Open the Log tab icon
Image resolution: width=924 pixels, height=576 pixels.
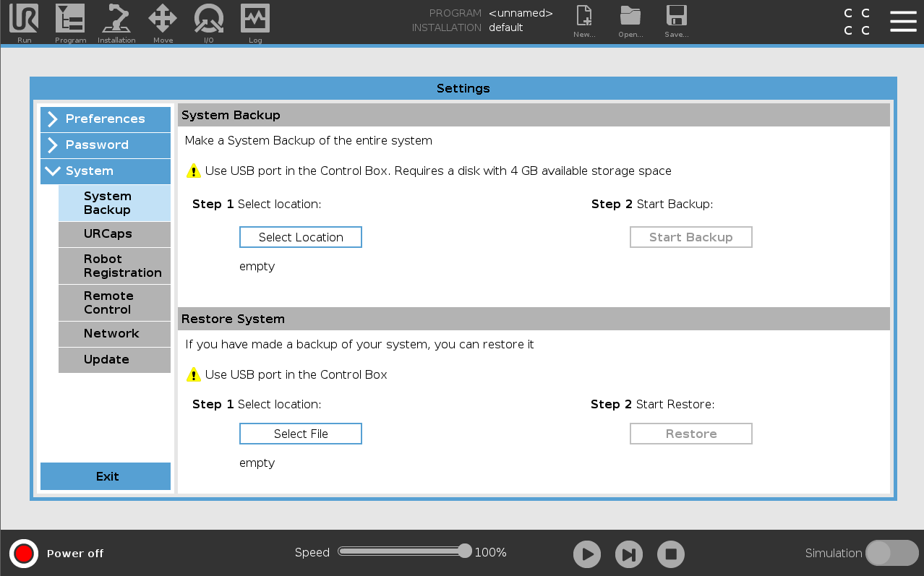(x=255, y=20)
